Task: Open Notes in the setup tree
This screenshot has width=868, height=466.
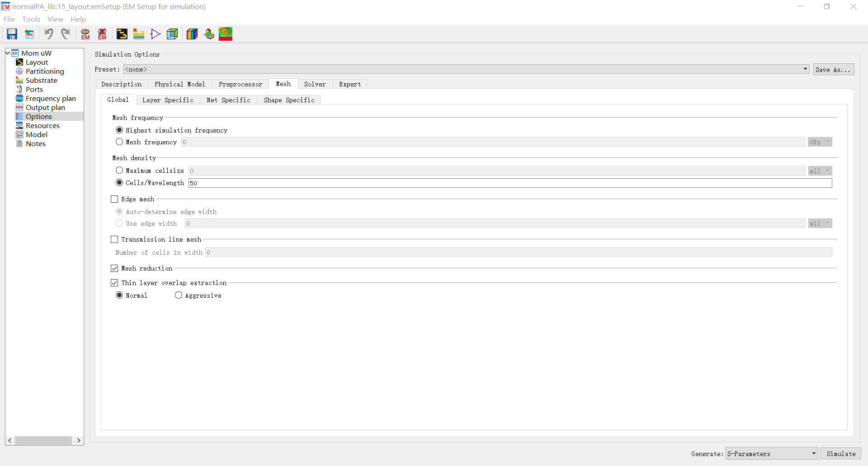Action: pyautogui.click(x=35, y=144)
